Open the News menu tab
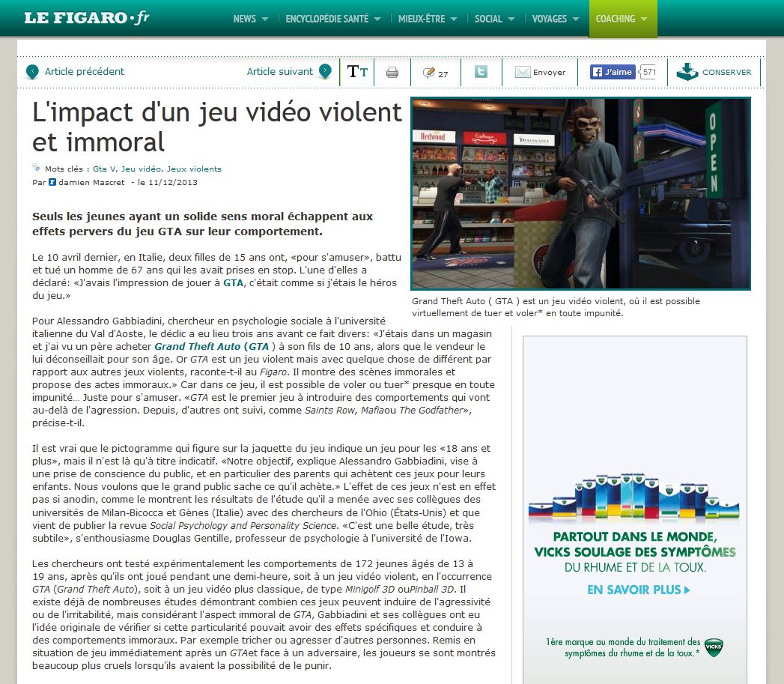The height and width of the screenshot is (684, 784). tap(245, 19)
